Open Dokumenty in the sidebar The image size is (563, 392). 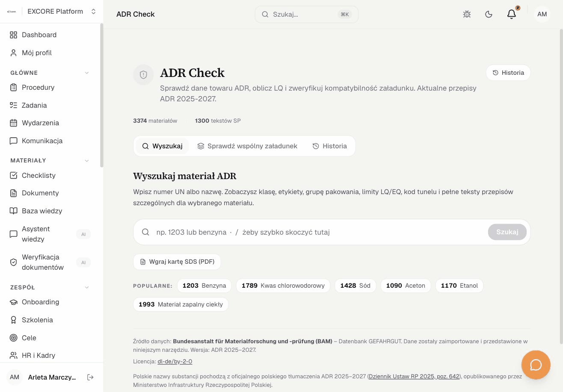[x=50, y=193]
